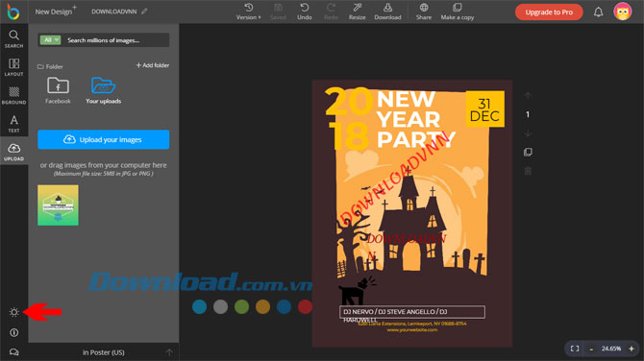The height and width of the screenshot is (361, 644).
Task: Select the DJ NERVO text box
Action: tap(412, 312)
